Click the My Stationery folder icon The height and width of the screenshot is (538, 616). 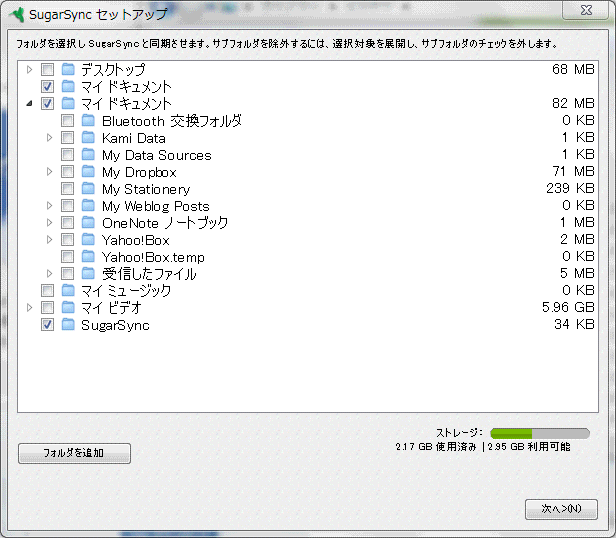point(88,189)
